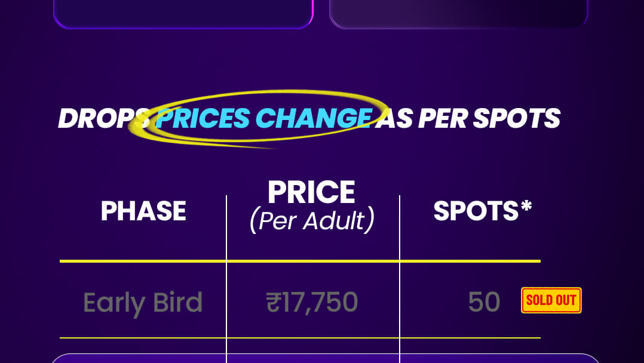This screenshot has width=644, height=363.
Task: Click the Early Bird phase name
Action: pyautogui.click(x=143, y=303)
